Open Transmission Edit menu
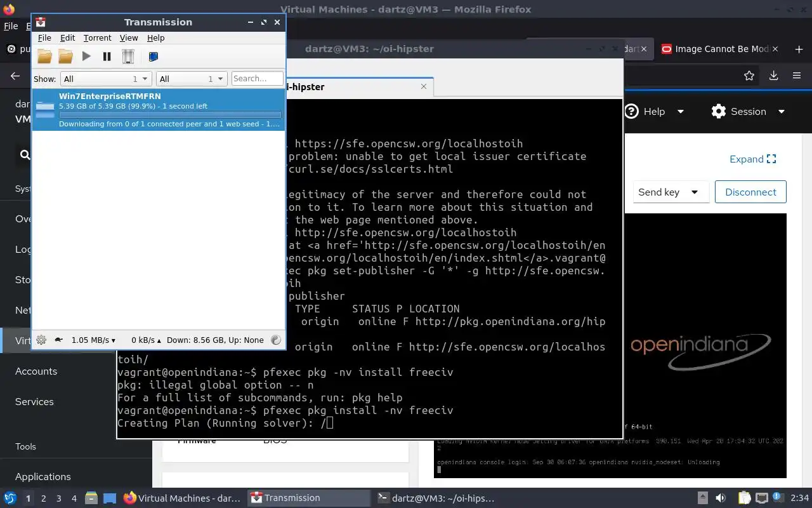Screen dimensions: 812x508 [67, 38]
